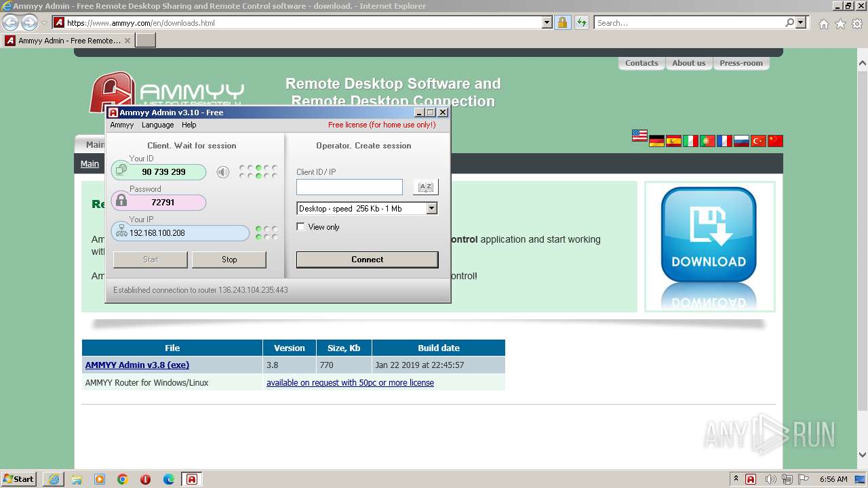Expand the recent pages dropdown arrow
The height and width of the screenshot is (488, 868).
[44, 23]
